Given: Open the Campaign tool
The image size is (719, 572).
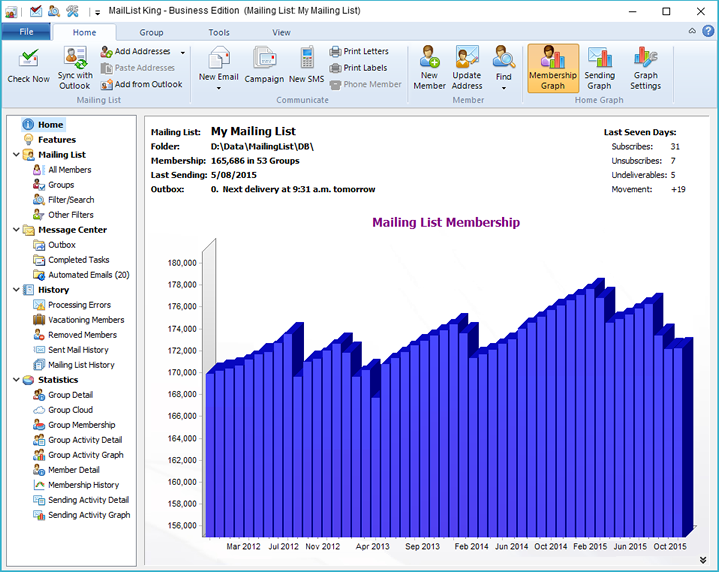Looking at the screenshot, I should point(264,60).
